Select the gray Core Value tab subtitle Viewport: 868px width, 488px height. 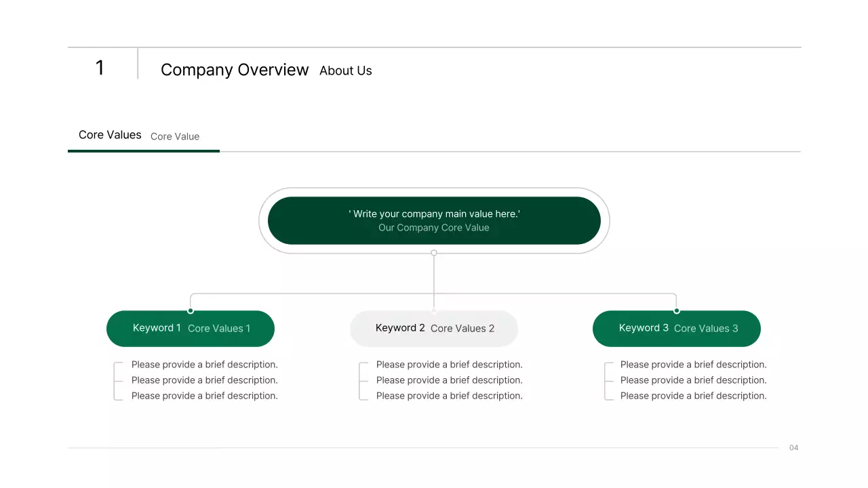click(x=175, y=136)
